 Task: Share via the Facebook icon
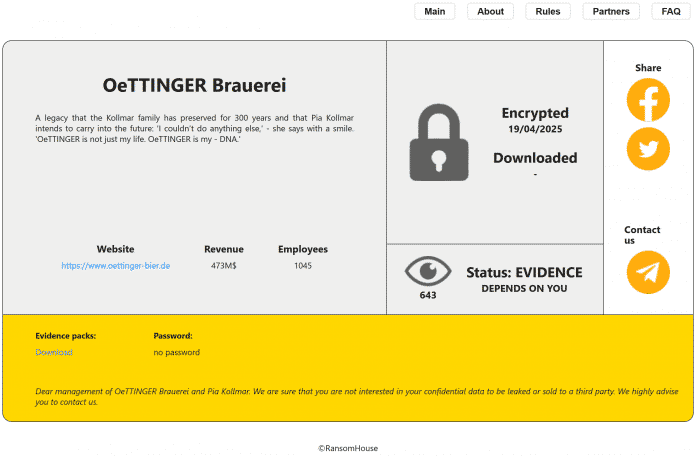648,100
